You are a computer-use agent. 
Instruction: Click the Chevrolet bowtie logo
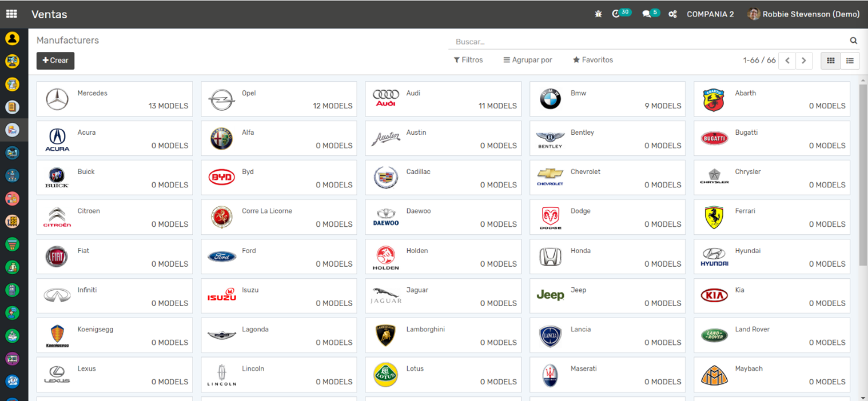point(550,177)
